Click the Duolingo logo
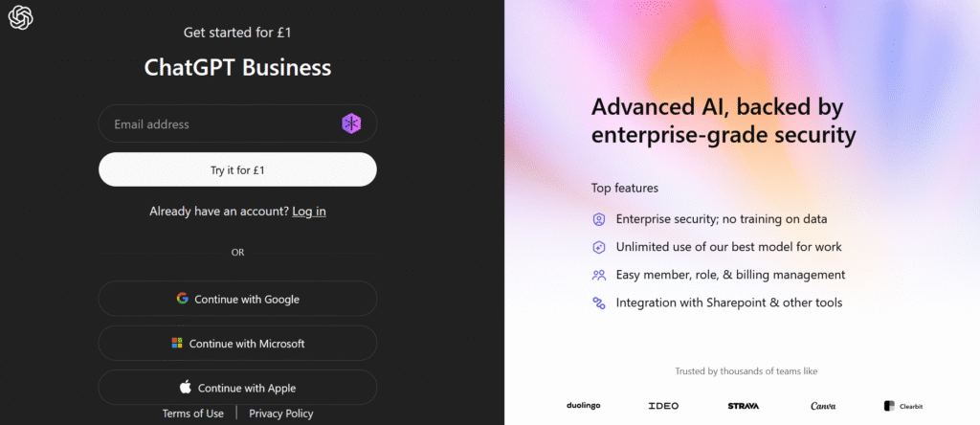This screenshot has height=425, width=980. 583,406
